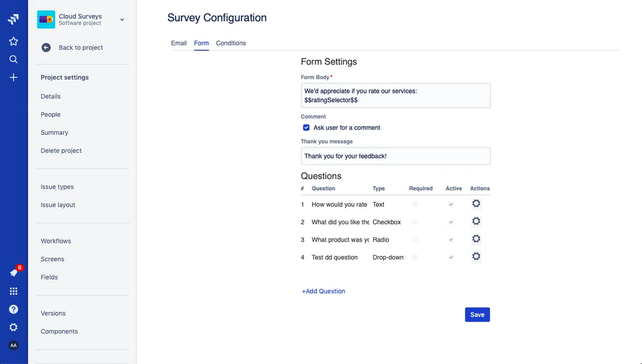Click the 'Drop-down' type cell

(x=389, y=258)
